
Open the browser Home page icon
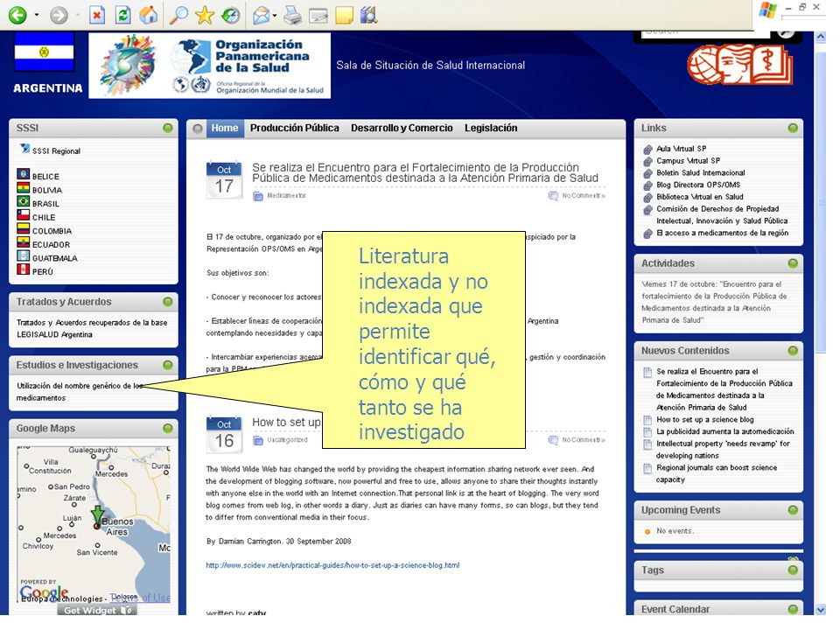click(149, 15)
